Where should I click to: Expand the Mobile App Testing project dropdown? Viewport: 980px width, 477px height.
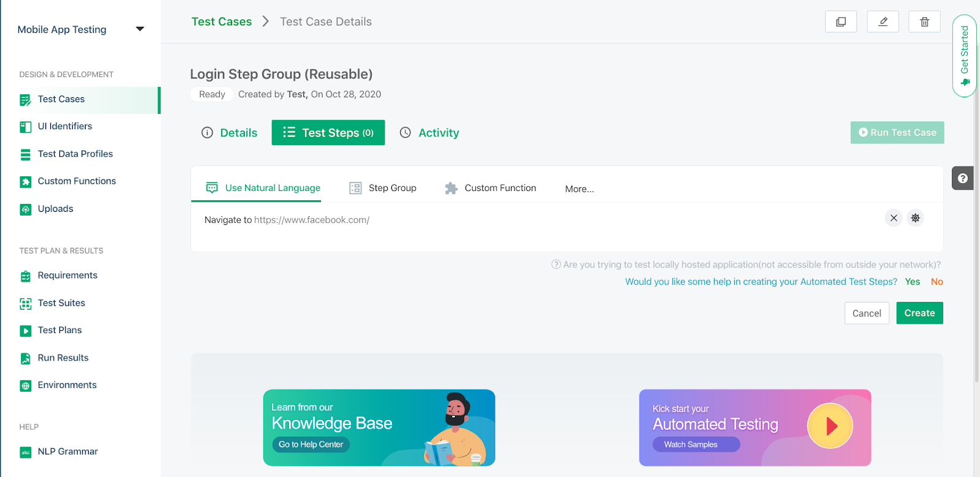pyautogui.click(x=140, y=29)
